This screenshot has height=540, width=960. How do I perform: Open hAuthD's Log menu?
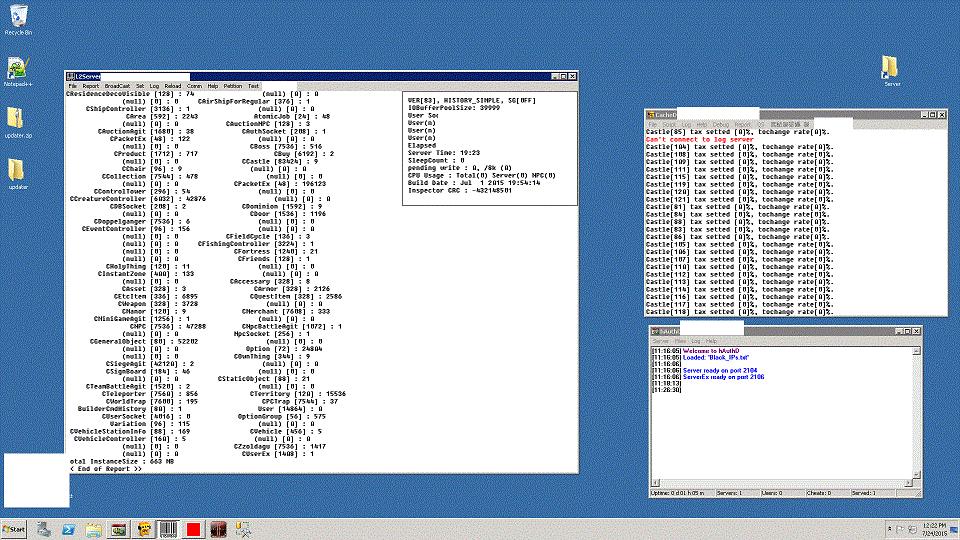696,341
